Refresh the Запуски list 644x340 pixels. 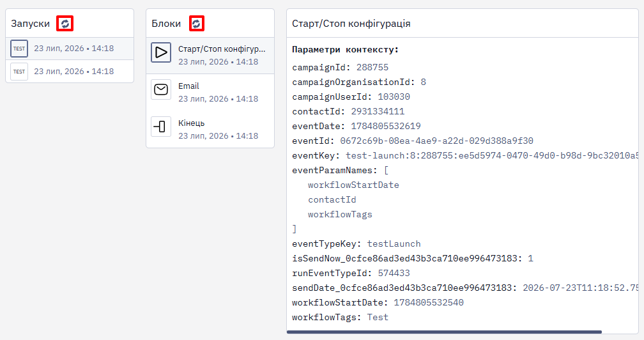[x=65, y=24]
